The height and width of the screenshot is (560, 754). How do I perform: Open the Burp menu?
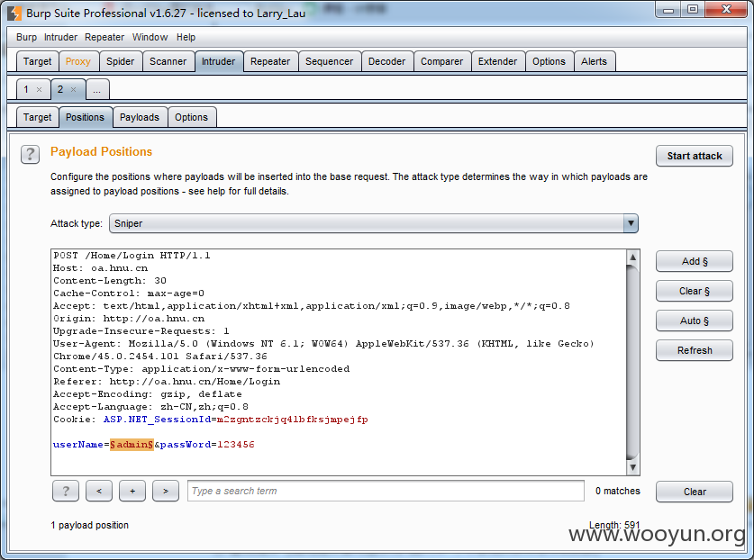[x=26, y=37]
